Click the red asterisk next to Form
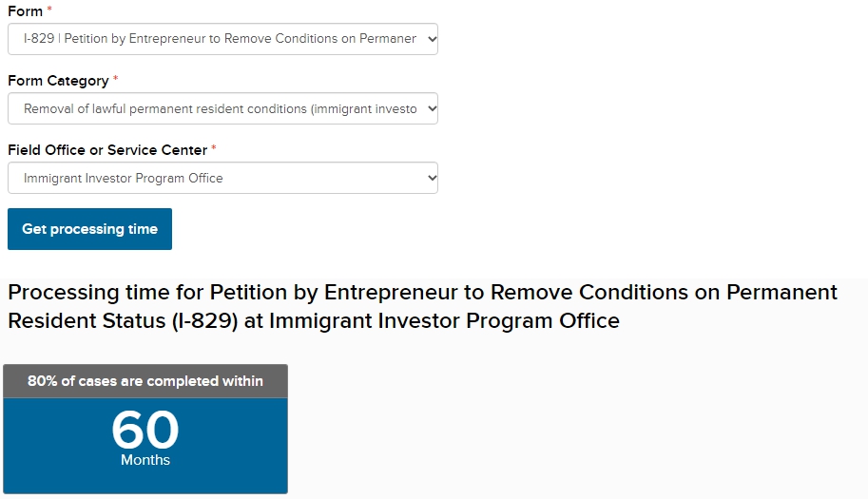868x499 pixels. 49,9
